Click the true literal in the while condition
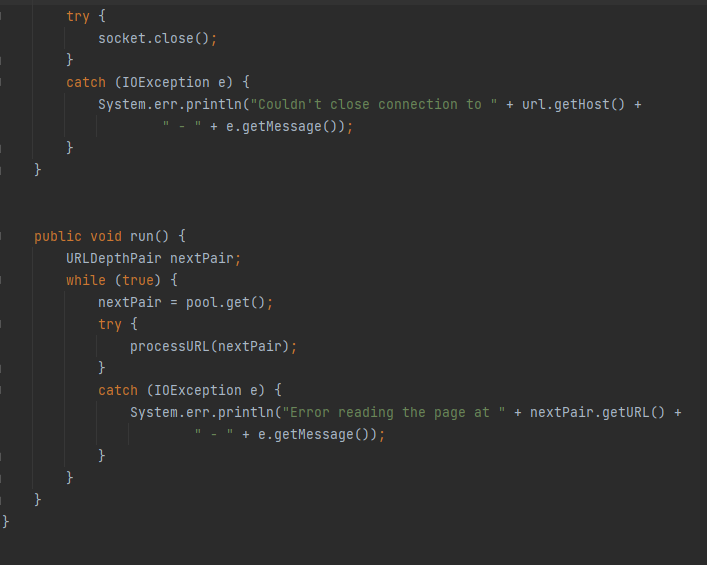 pos(138,280)
